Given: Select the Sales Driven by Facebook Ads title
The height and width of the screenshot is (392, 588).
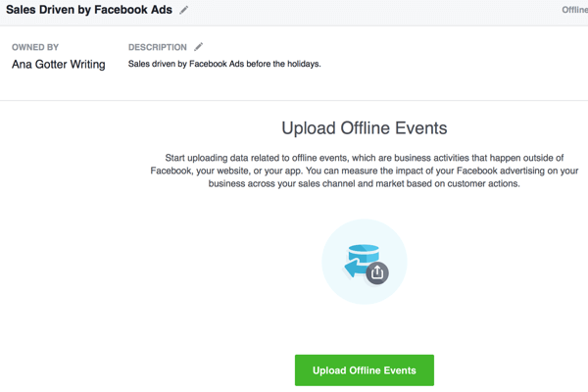Looking at the screenshot, I should click(89, 10).
